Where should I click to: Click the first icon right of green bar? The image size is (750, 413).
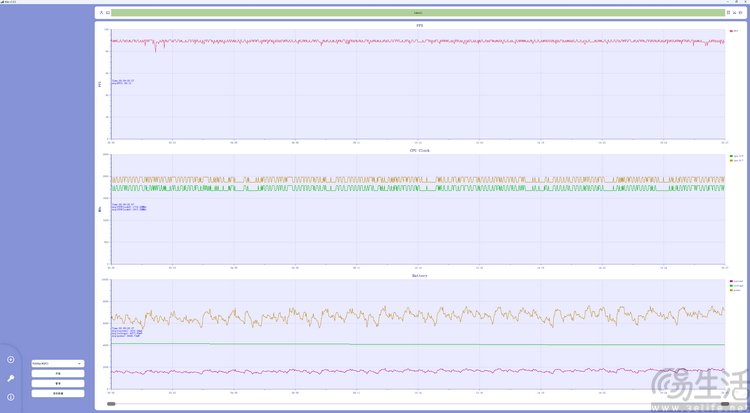[728, 13]
